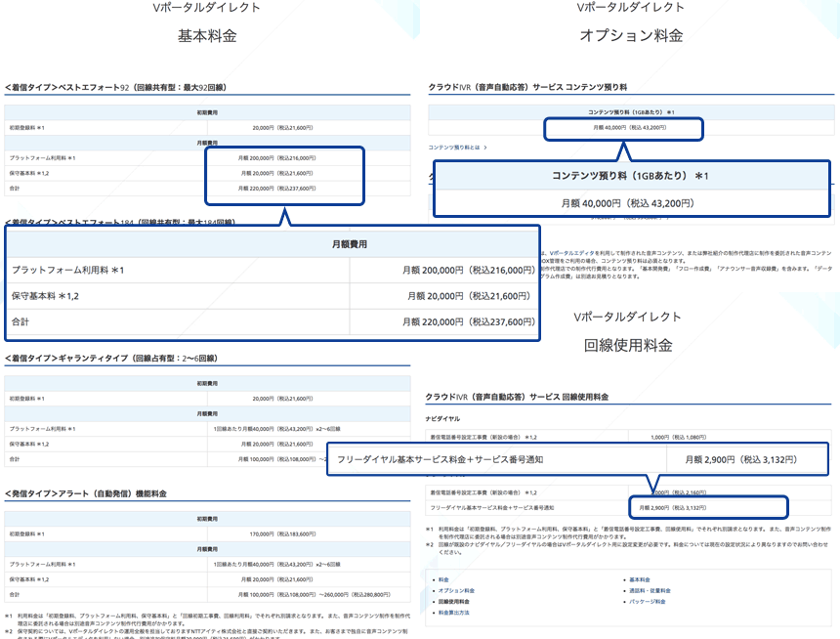The height and width of the screenshot is (639, 840).
Task: Click プラットフォーム利用料 label in the アラート table
Action: coord(42,565)
